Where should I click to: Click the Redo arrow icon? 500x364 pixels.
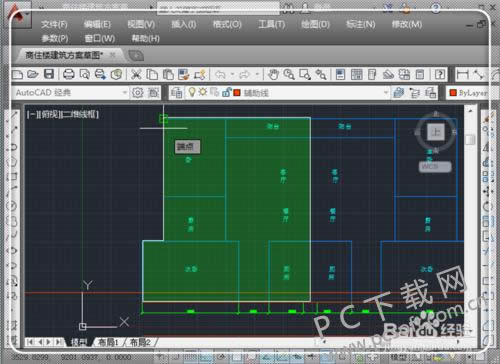click(x=244, y=74)
